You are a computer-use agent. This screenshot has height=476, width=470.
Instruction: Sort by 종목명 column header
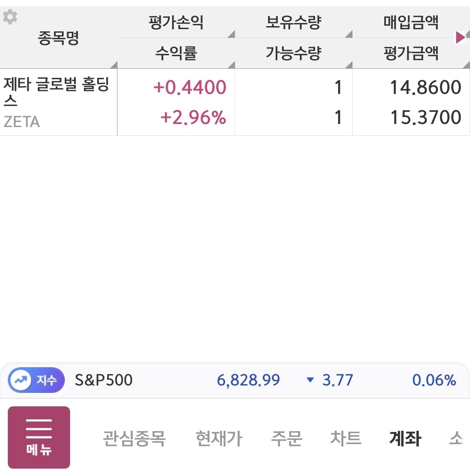pos(58,39)
